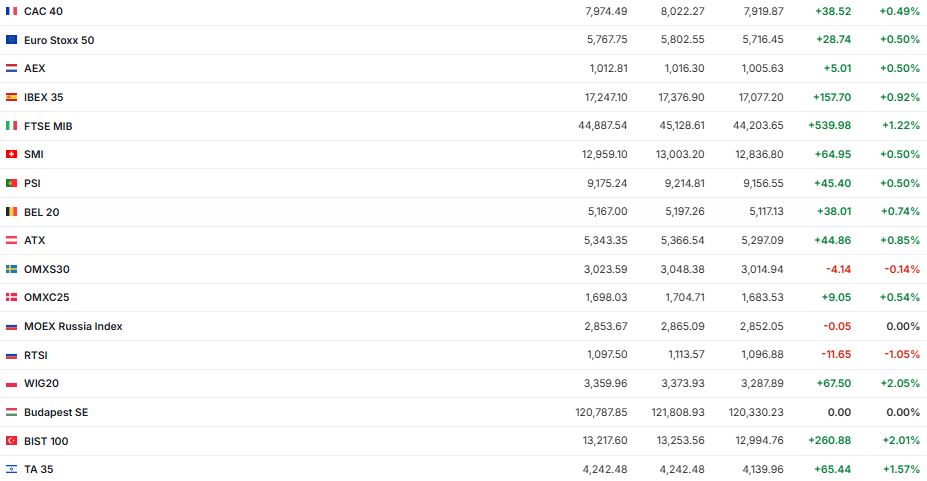Select the ATX index name

[34, 240]
